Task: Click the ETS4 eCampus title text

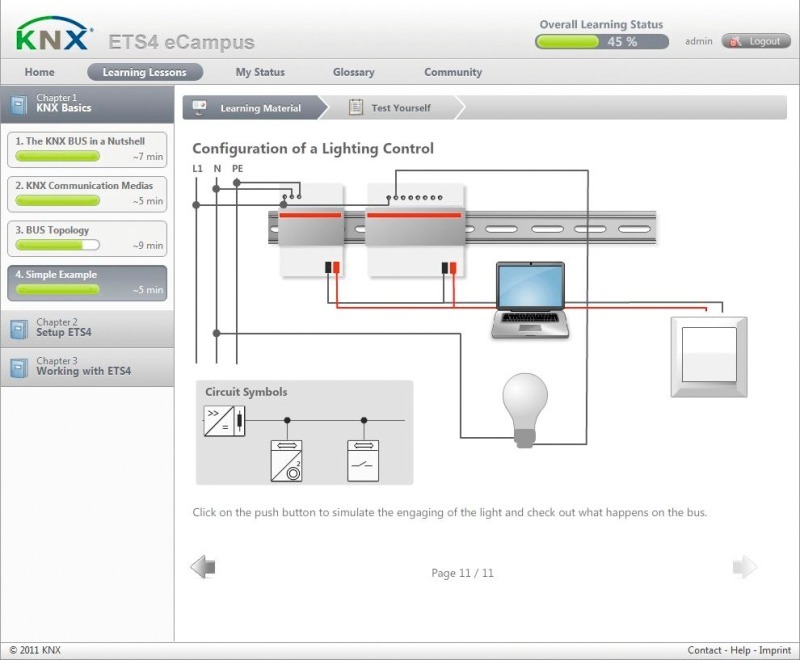Action: 181,42
